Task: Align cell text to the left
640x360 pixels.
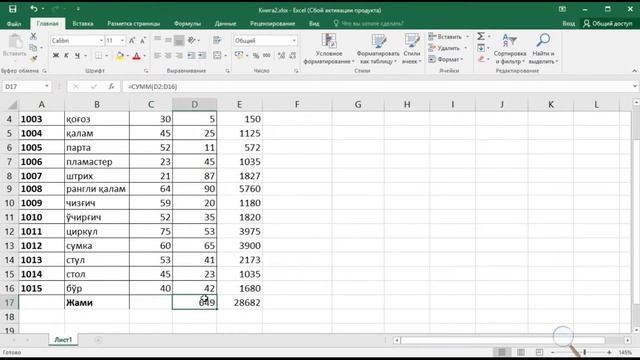Action: (x=158, y=55)
